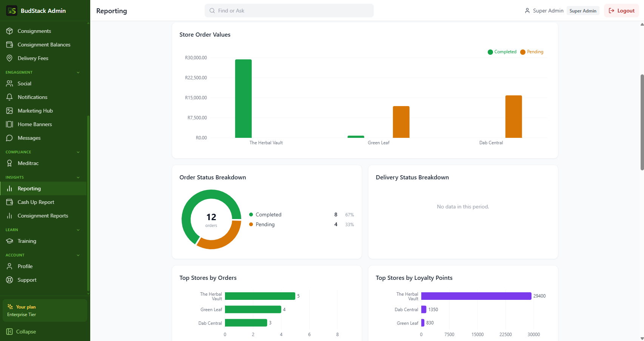
Task: Click the Training graduation cap icon
Action: 9,241
